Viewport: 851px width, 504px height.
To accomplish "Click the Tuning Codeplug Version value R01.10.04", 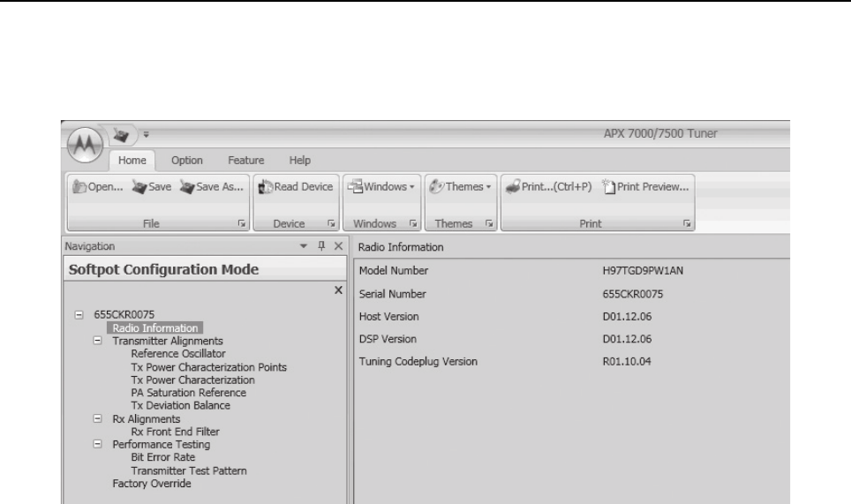I will [x=627, y=361].
